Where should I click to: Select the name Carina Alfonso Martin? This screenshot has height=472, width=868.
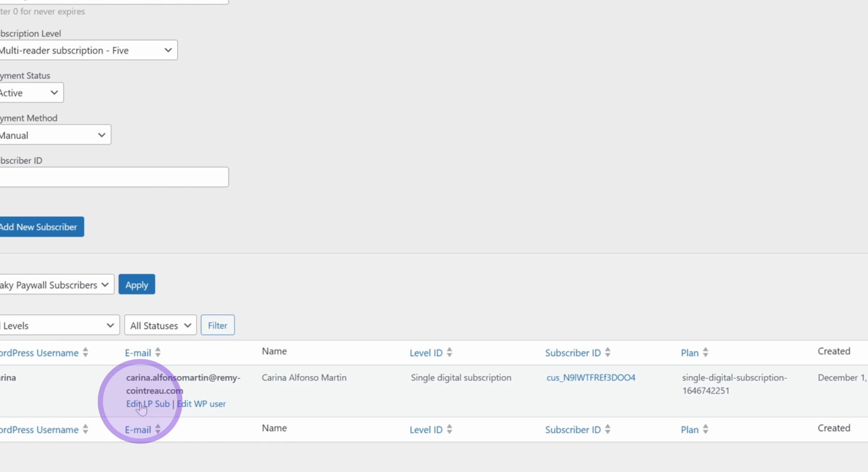click(304, 378)
